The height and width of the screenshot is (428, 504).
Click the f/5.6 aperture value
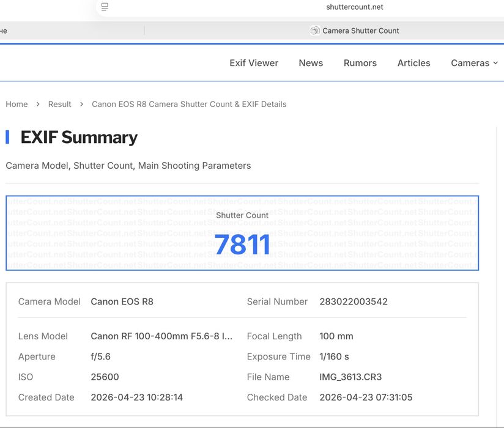pyautogui.click(x=100, y=356)
